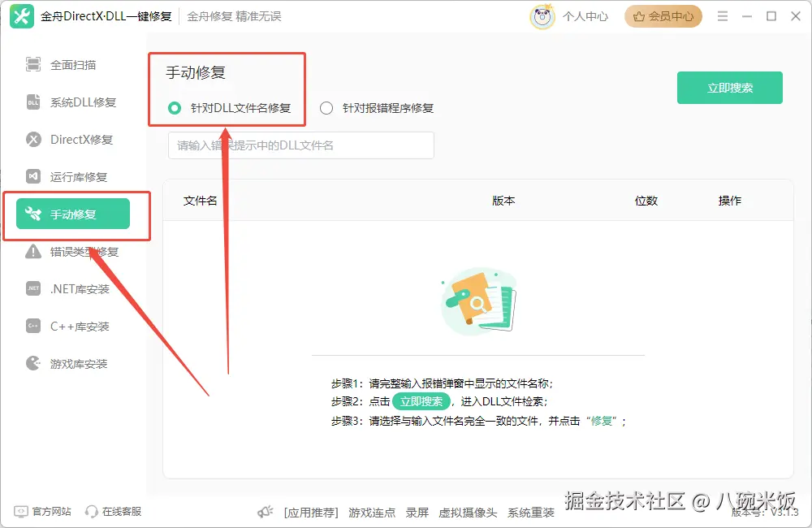This screenshot has width=812, height=528.
Task: Click the 操作 column header
Action: [730, 201]
